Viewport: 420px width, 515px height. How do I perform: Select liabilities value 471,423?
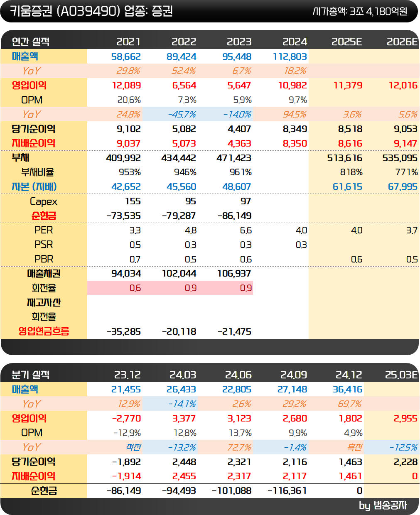(x=234, y=158)
